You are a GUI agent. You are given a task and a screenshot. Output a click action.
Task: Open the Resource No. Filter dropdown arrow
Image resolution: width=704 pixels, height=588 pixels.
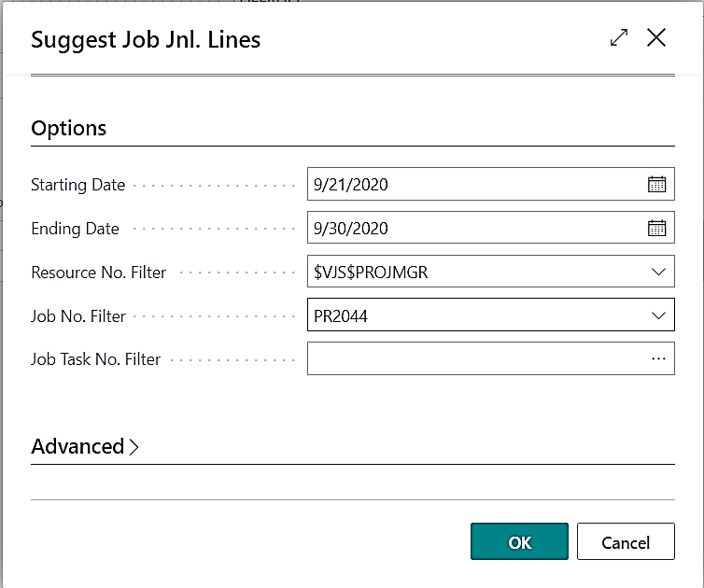(657, 273)
